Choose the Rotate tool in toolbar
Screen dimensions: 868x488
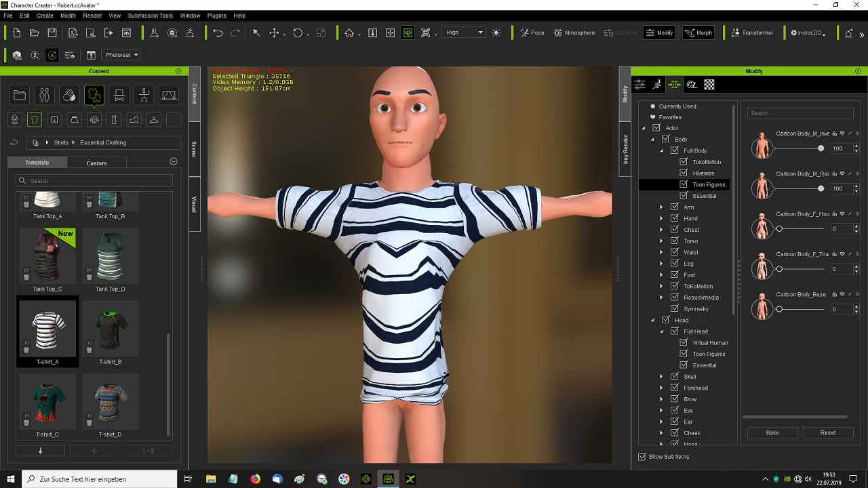pos(297,33)
